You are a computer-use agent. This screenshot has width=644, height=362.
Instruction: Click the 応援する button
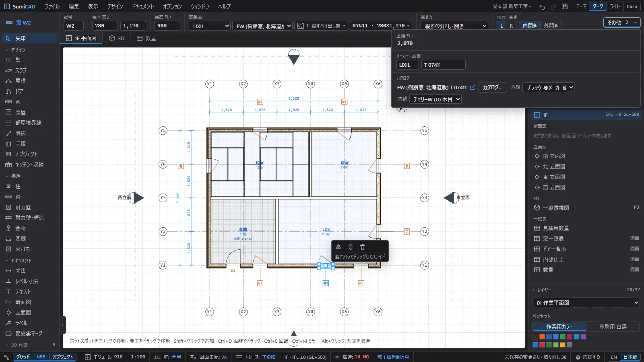(588, 357)
